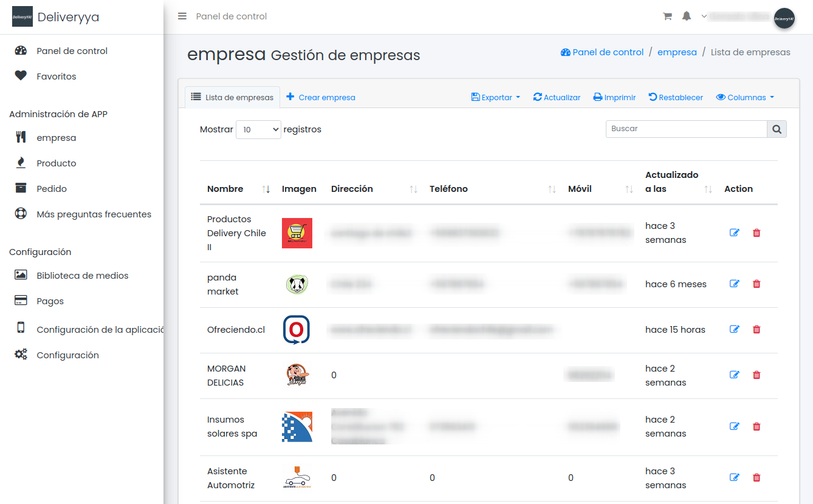The width and height of the screenshot is (813, 504).
Task: Edit the Asistente Automotriz entry
Action: point(734,477)
